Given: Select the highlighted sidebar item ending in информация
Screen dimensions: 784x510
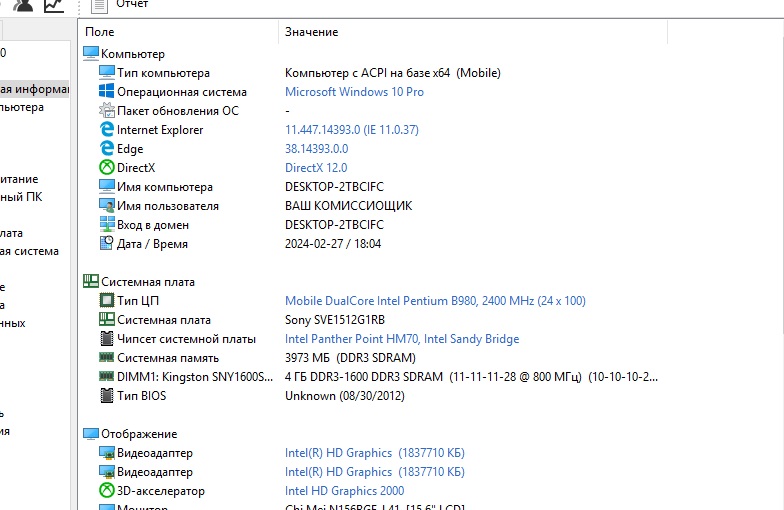Looking at the screenshot, I should tap(34, 89).
